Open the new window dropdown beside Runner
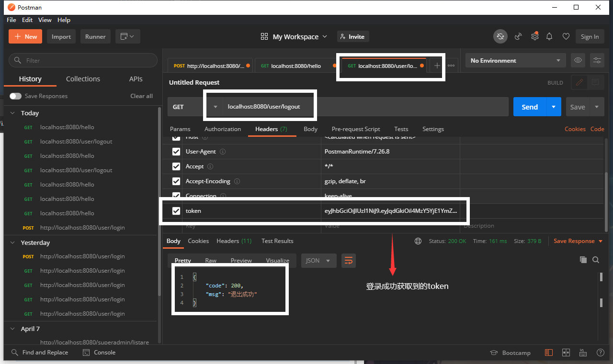Viewport: 613px width, 364px height. [x=127, y=36]
